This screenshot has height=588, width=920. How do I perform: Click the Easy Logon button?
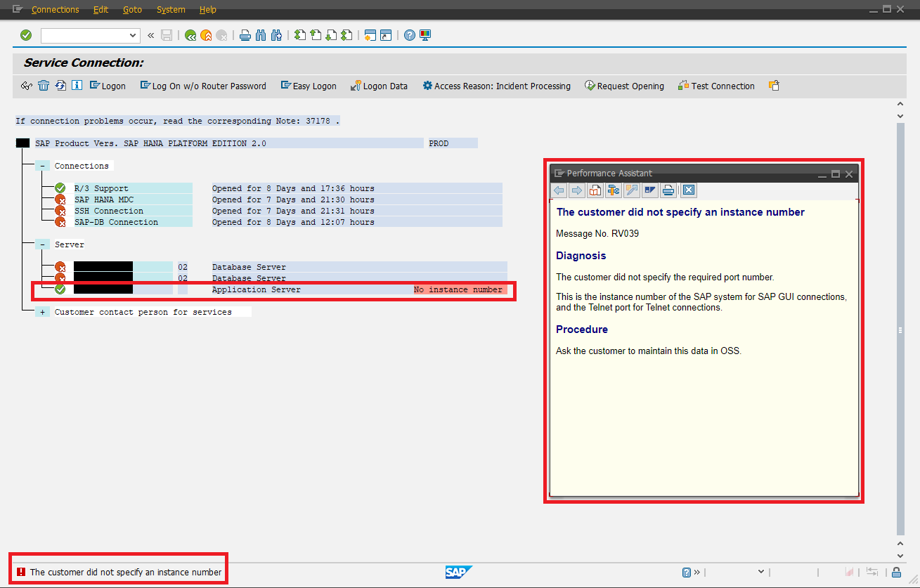click(309, 86)
